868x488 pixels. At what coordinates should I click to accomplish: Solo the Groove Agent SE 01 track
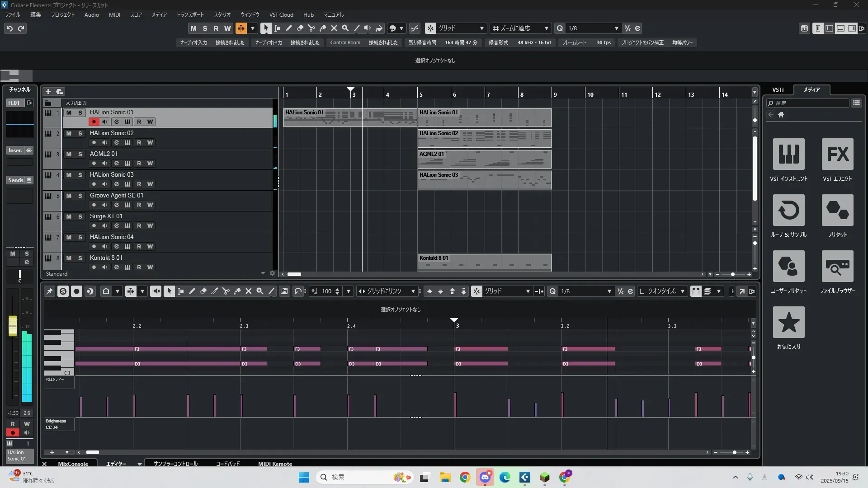point(80,196)
